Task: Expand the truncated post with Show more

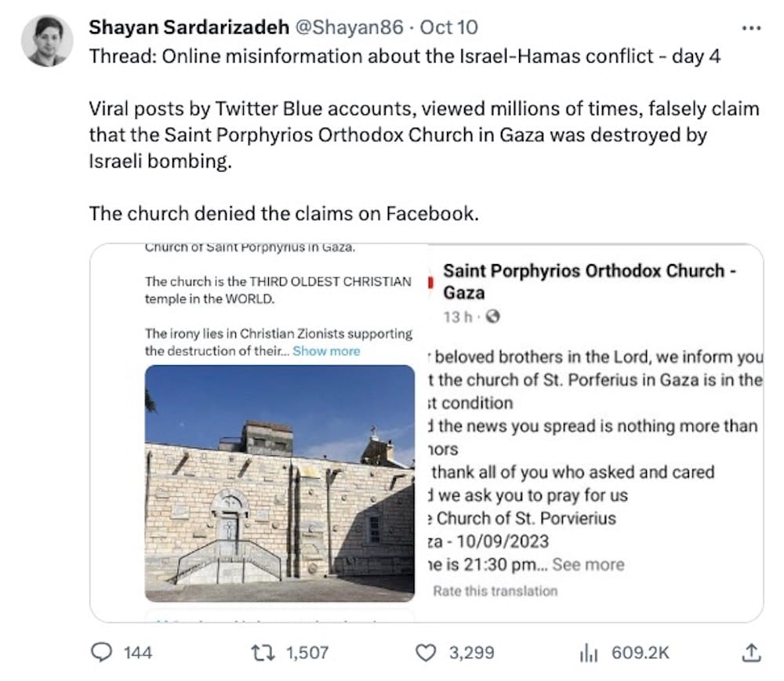Action: pos(326,351)
